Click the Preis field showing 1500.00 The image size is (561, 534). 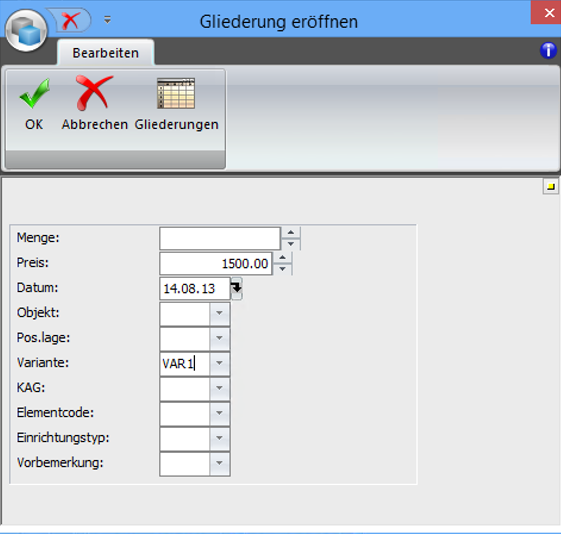coord(216,264)
